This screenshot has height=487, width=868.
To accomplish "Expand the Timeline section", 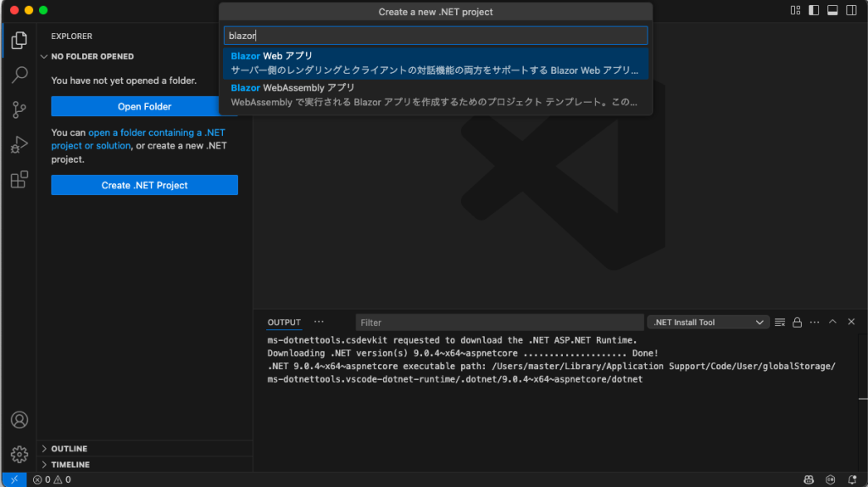I will coord(144,465).
